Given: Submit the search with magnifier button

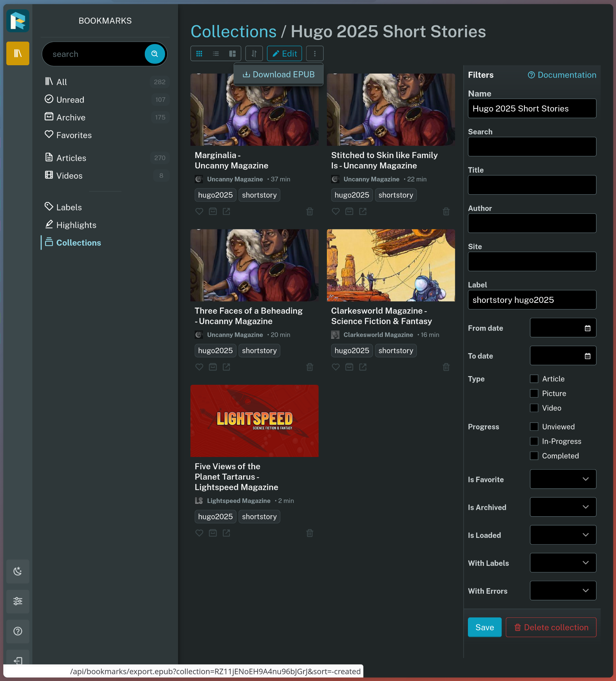Looking at the screenshot, I should [x=155, y=54].
